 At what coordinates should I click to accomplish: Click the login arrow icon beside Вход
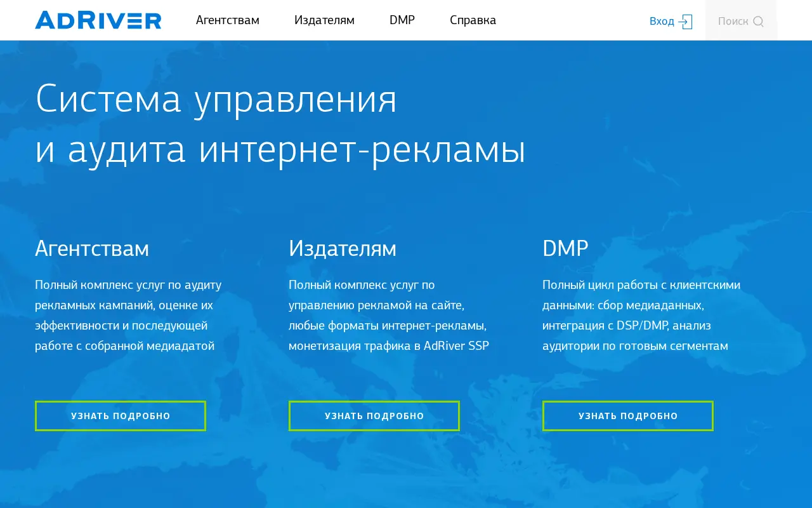click(x=685, y=22)
